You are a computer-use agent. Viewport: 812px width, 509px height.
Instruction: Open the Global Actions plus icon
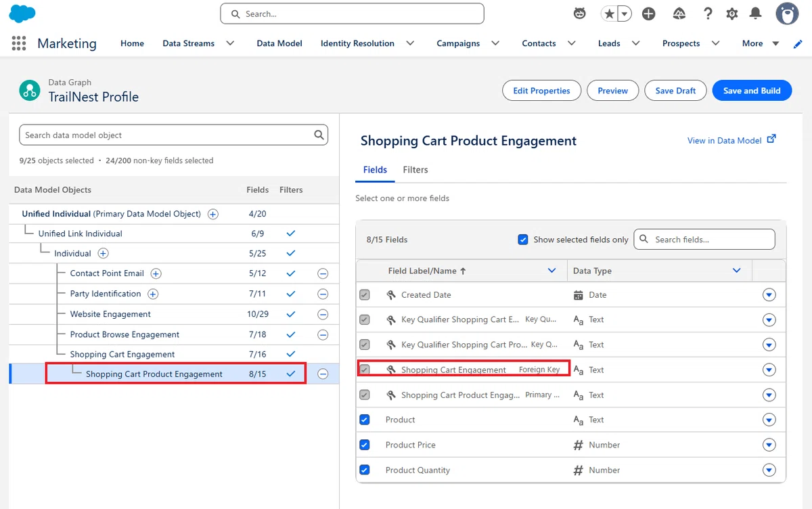tap(648, 14)
